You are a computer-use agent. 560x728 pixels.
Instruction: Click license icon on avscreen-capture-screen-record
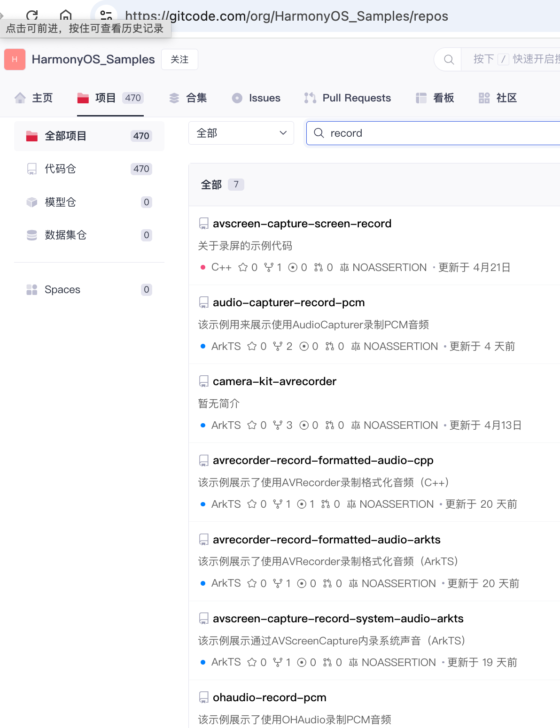[x=344, y=267]
